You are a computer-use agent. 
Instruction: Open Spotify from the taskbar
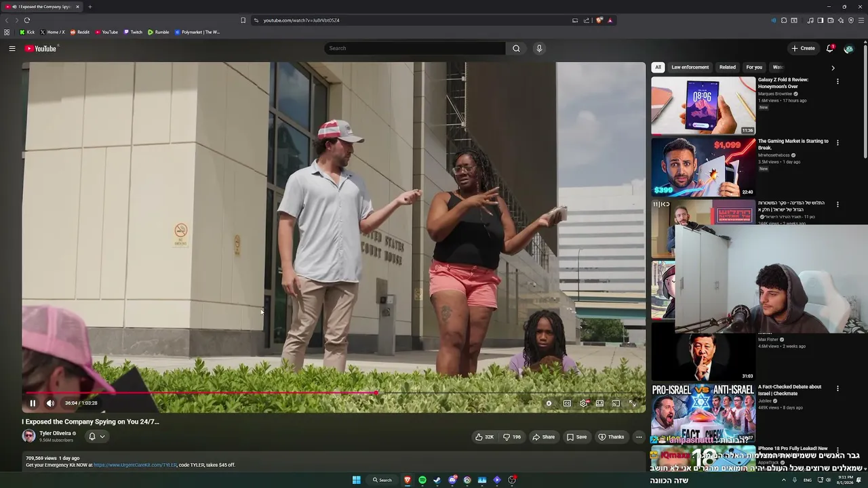point(422,480)
